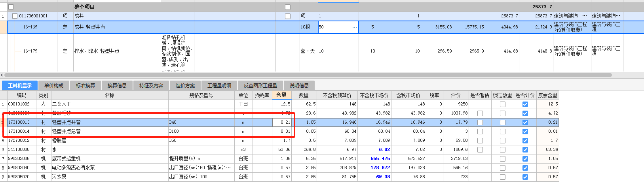Open the 单价构成 tab

click(x=54, y=85)
